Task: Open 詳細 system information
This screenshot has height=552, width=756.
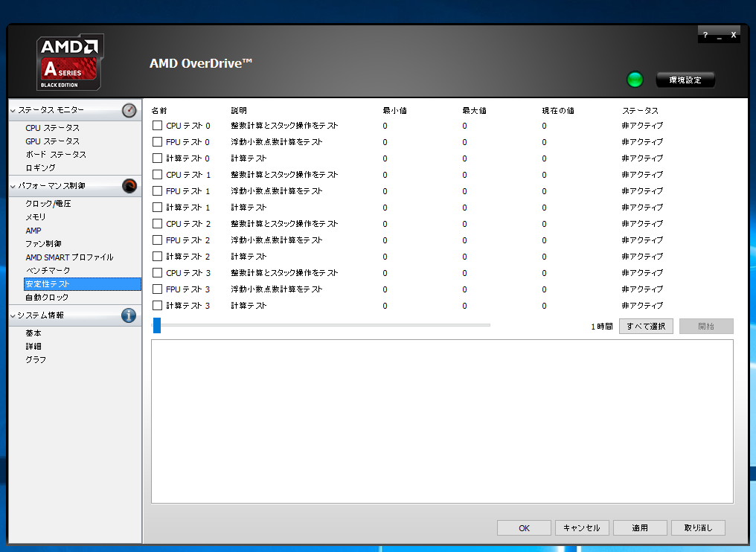Action: pos(33,347)
